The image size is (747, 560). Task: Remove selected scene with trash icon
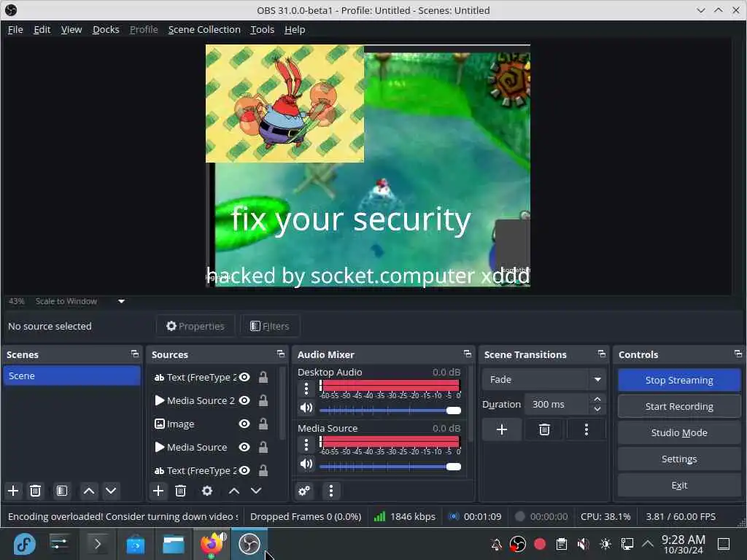coord(35,491)
